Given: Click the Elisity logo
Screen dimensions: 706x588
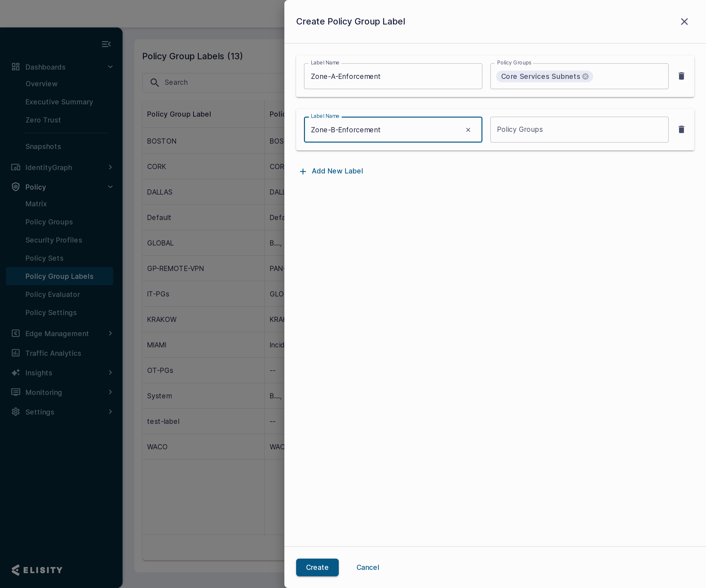Looking at the screenshot, I should pos(37,570).
